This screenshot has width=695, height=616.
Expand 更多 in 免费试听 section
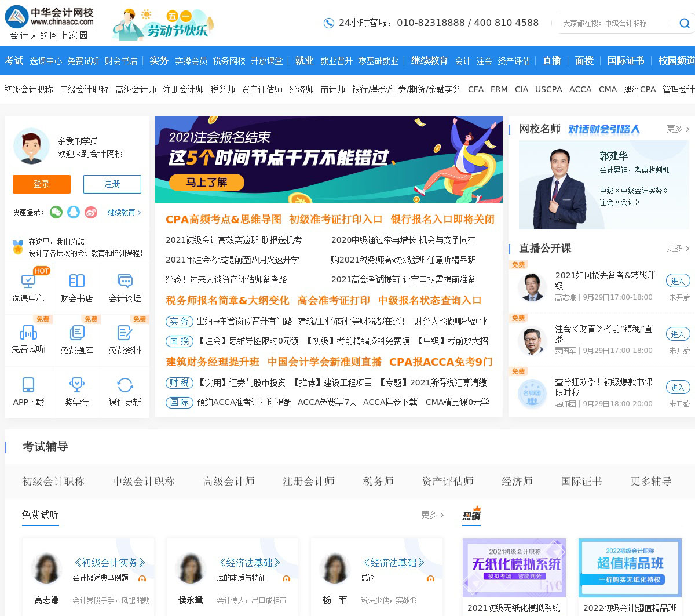coord(432,515)
